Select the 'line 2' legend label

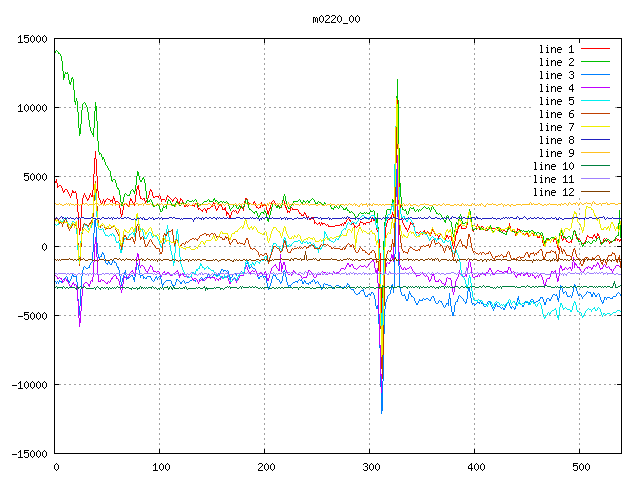[556, 62]
